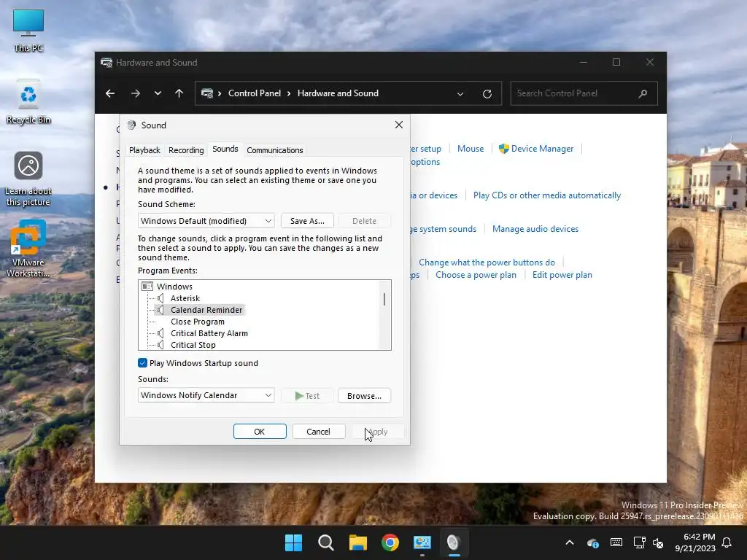Click Critical Battery Alarm speaker icon
The height and width of the screenshot is (560, 747).
[x=161, y=333]
